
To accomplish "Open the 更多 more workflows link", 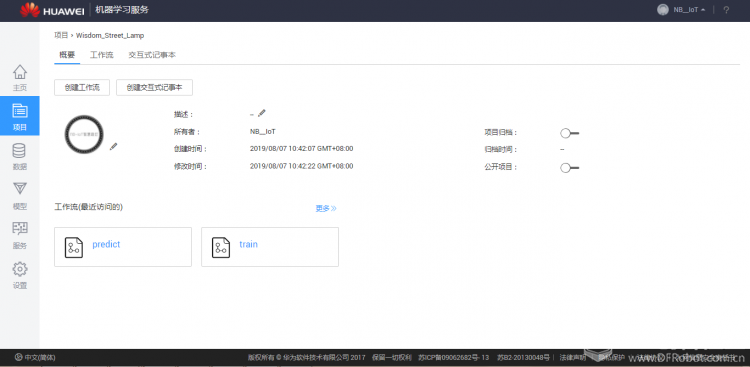I will [x=326, y=209].
